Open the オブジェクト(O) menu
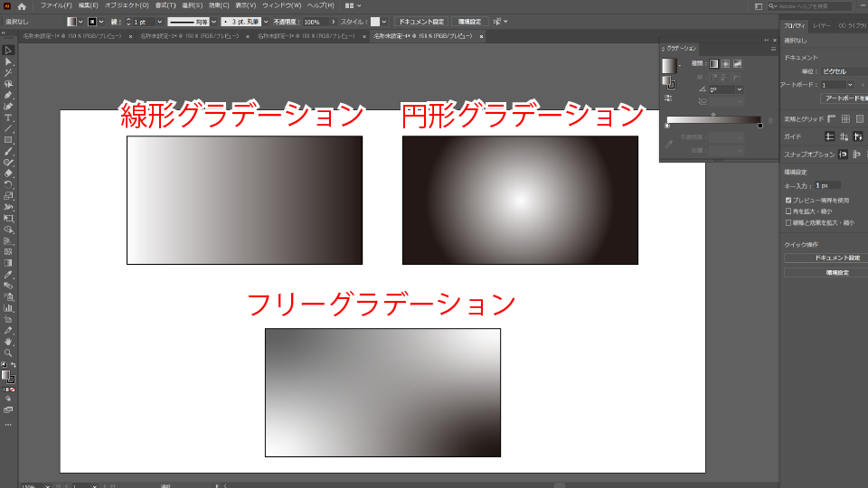Screen dimensions: 868x488 [x=127, y=5]
